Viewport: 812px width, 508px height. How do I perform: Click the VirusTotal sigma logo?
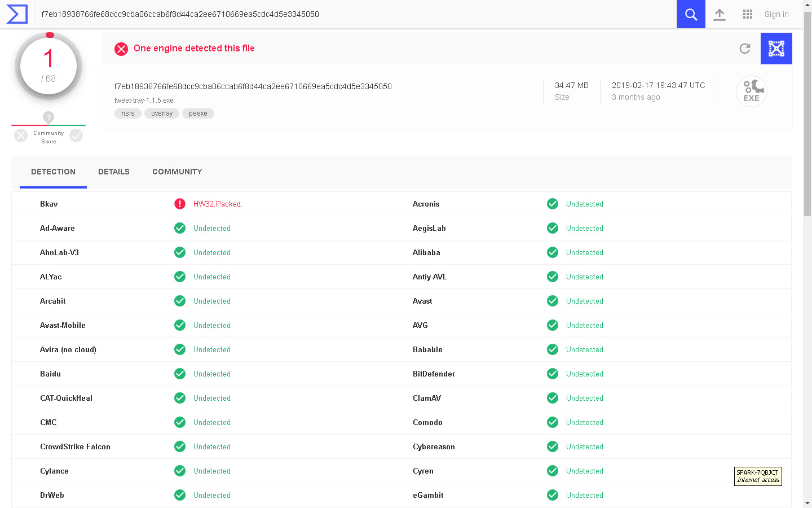[x=17, y=14]
